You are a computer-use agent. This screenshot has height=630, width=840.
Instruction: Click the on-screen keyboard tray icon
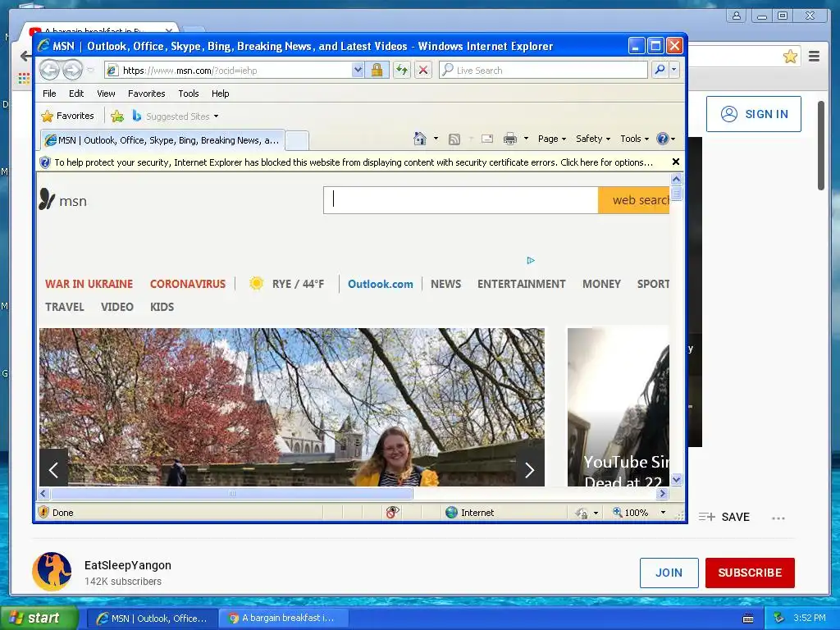[748, 619]
